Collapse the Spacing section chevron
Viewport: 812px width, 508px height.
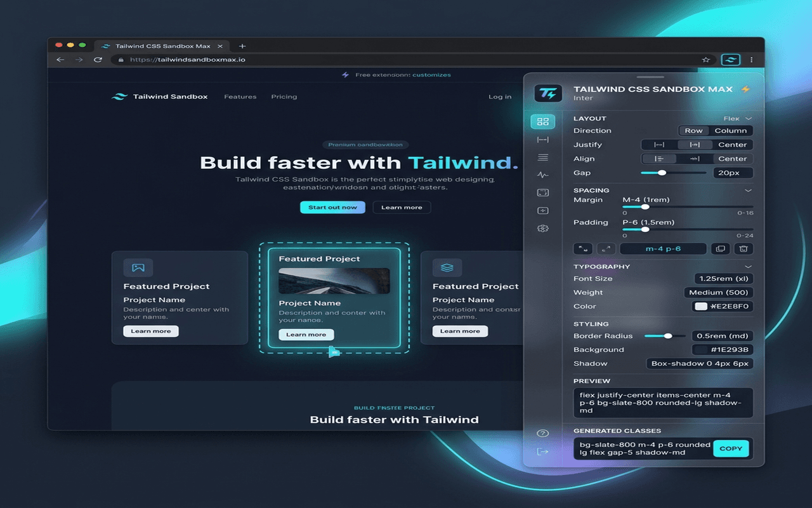click(749, 190)
